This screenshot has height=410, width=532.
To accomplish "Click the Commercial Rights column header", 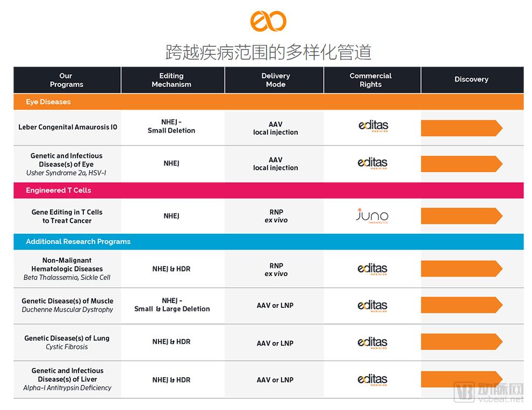I will click(x=371, y=80).
